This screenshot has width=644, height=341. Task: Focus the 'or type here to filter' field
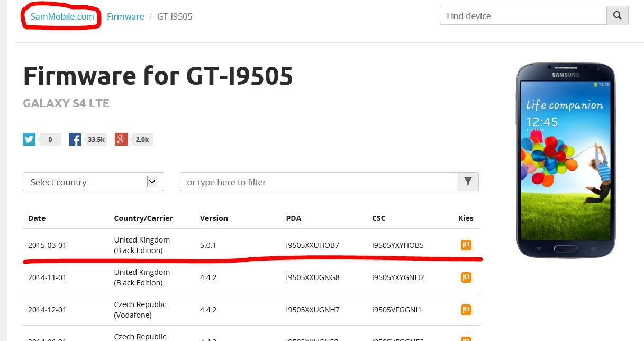tap(319, 182)
